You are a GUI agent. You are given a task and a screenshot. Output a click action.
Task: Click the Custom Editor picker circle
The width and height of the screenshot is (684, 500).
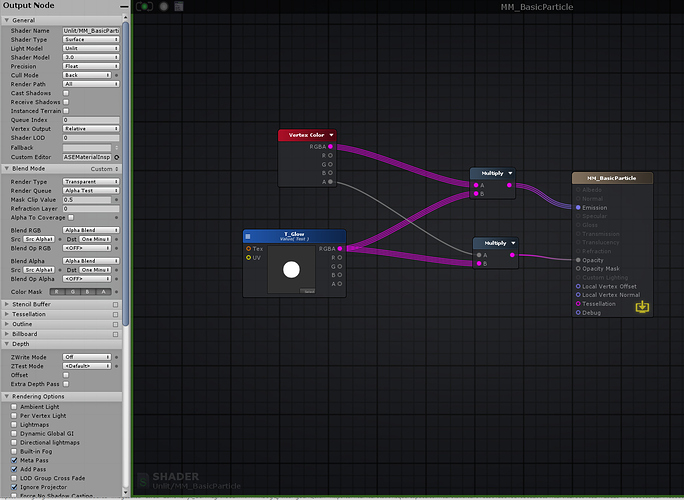tap(116, 157)
